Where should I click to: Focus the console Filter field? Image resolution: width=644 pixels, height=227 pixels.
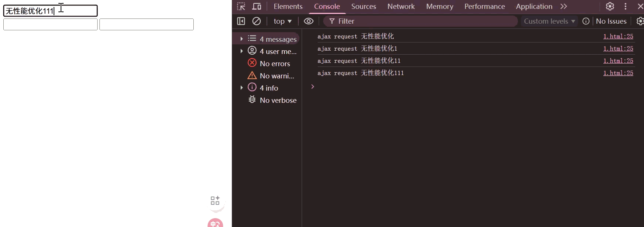420,21
